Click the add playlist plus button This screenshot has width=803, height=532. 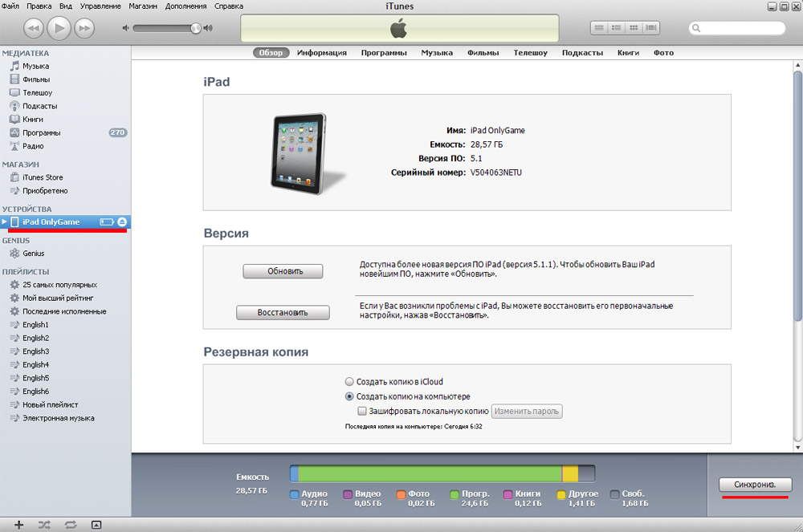tap(19, 525)
